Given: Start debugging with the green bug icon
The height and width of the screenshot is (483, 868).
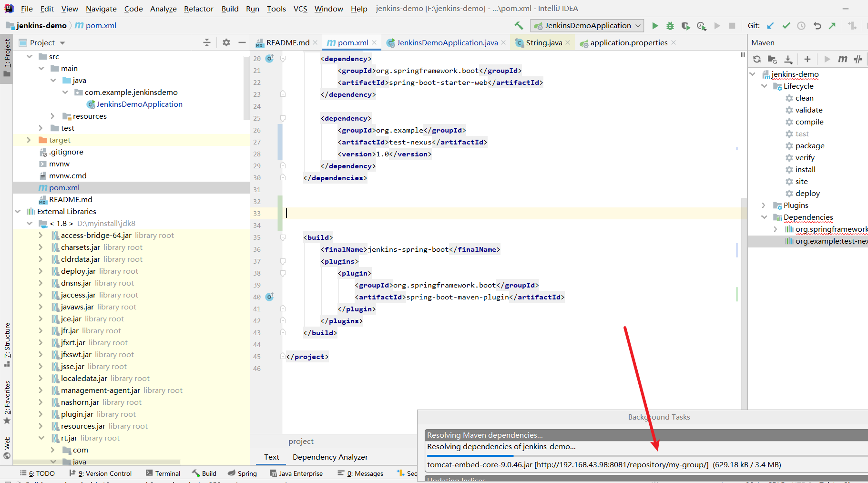Looking at the screenshot, I should click(x=670, y=26).
